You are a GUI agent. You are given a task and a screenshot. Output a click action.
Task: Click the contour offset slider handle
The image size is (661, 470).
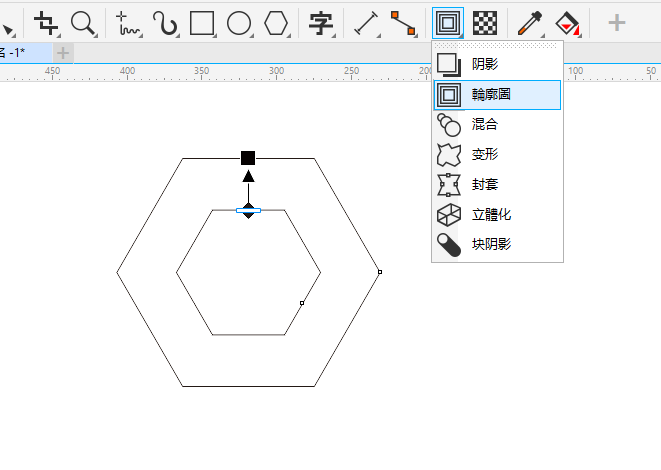[x=248, y=210]
